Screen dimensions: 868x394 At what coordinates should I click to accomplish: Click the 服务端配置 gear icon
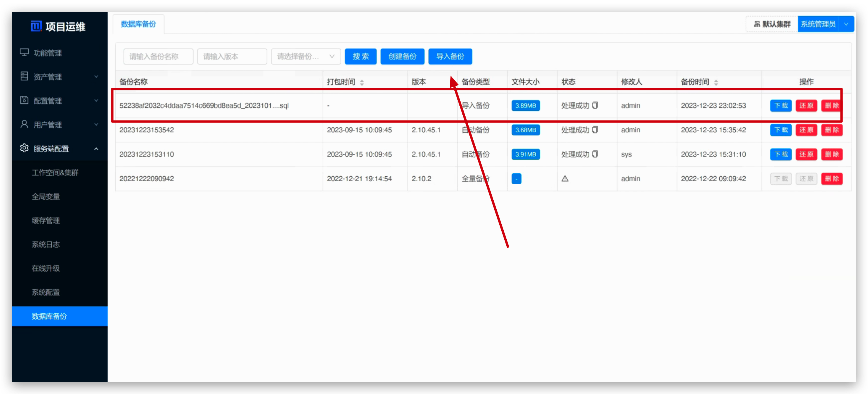24,148
